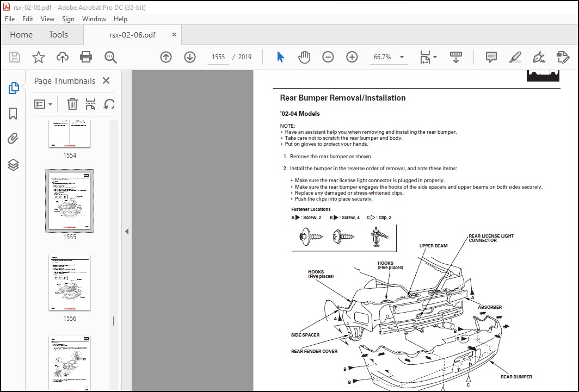Go to the previous page arrow
The image size is (579, 392).
click(166, 57)
